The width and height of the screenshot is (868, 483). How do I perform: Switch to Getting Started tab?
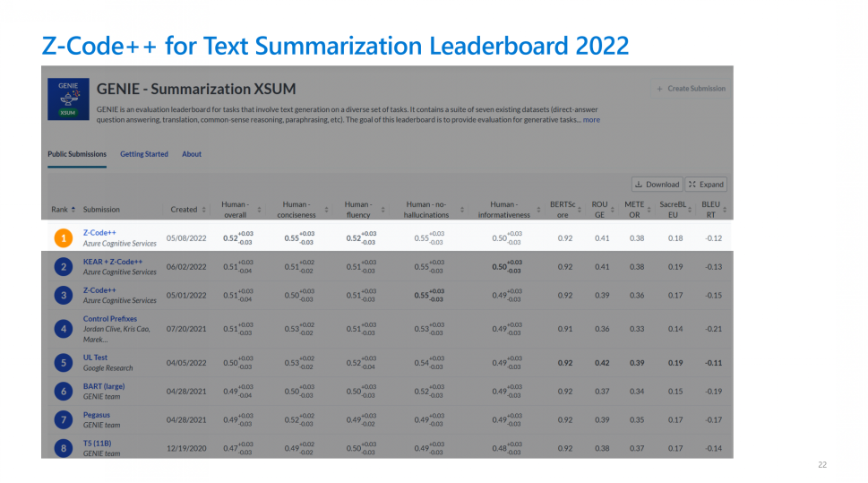tap(144, 154)
